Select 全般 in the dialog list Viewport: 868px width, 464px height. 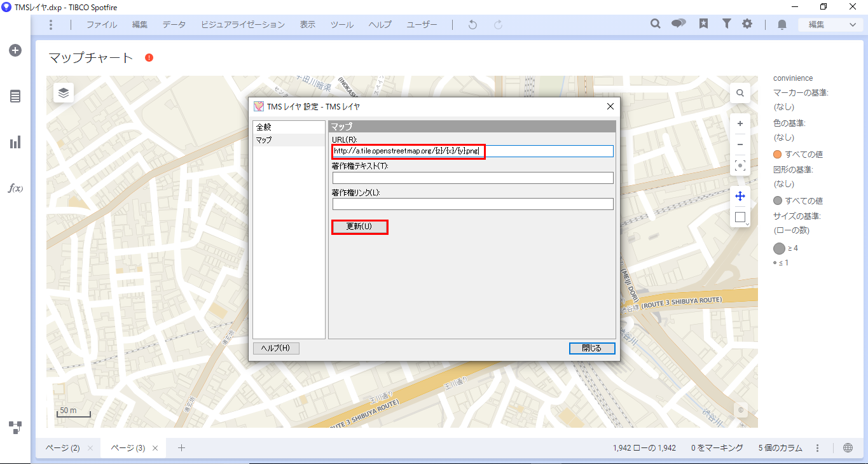click(x=289, y=127)
